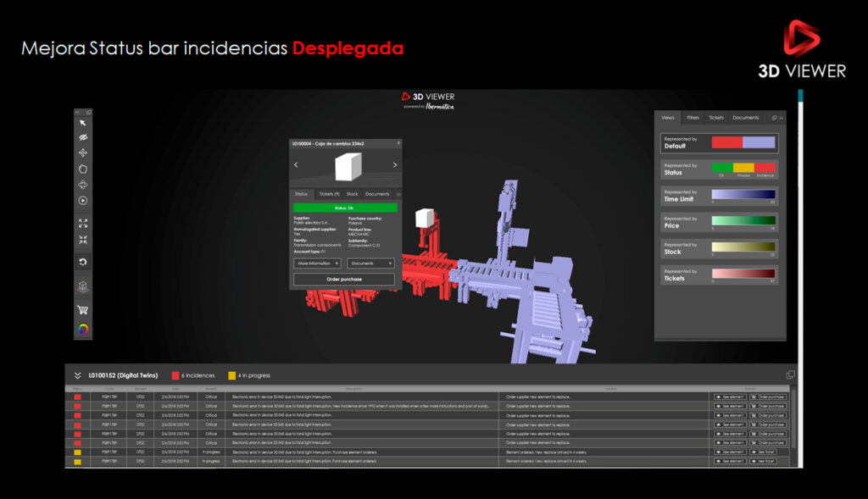The image size is (868, 499).
Task: Click the Order purchase button in popup
Action: [x=343, y=279]
